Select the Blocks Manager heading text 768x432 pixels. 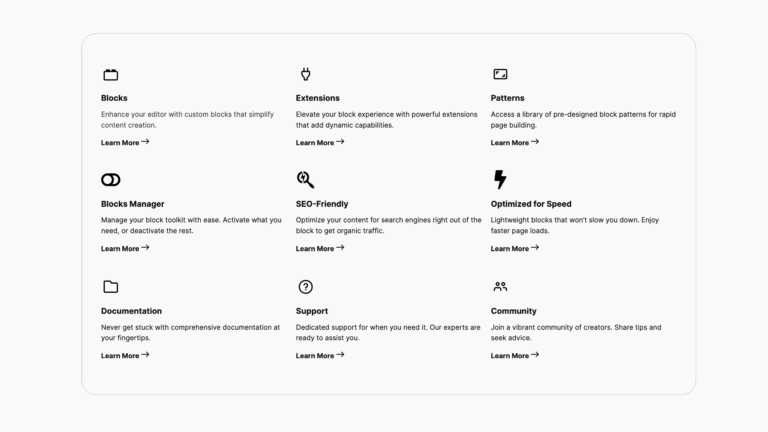pyautogui.click(x=133, y=204)
